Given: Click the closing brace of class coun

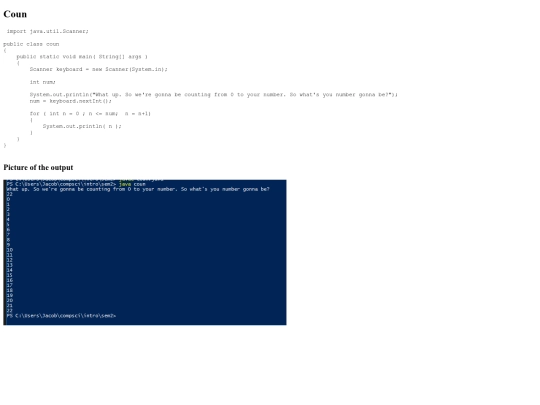Looking at the screenshot, I should (5, 145).
